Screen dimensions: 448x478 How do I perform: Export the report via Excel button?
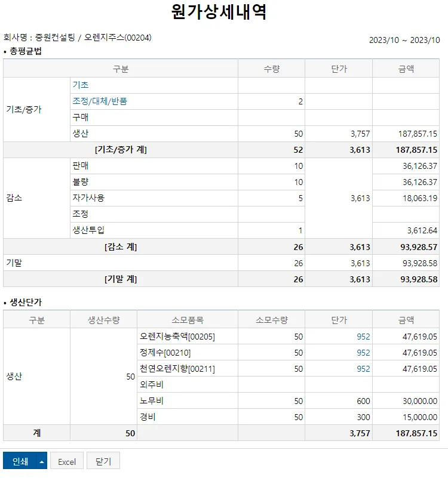[x=66, y=461]
